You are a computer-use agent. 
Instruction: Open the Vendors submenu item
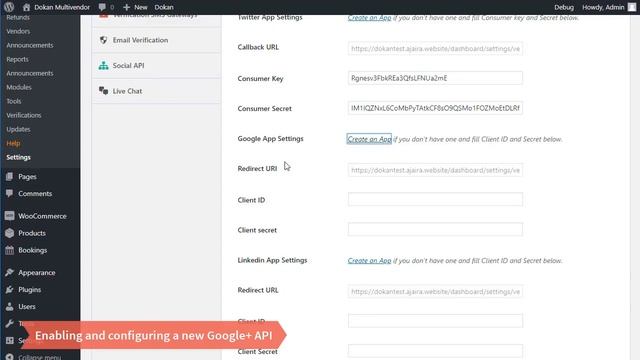click(18, 31)
